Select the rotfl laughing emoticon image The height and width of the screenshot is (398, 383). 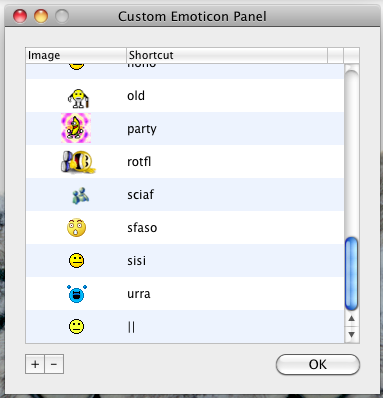78,162
